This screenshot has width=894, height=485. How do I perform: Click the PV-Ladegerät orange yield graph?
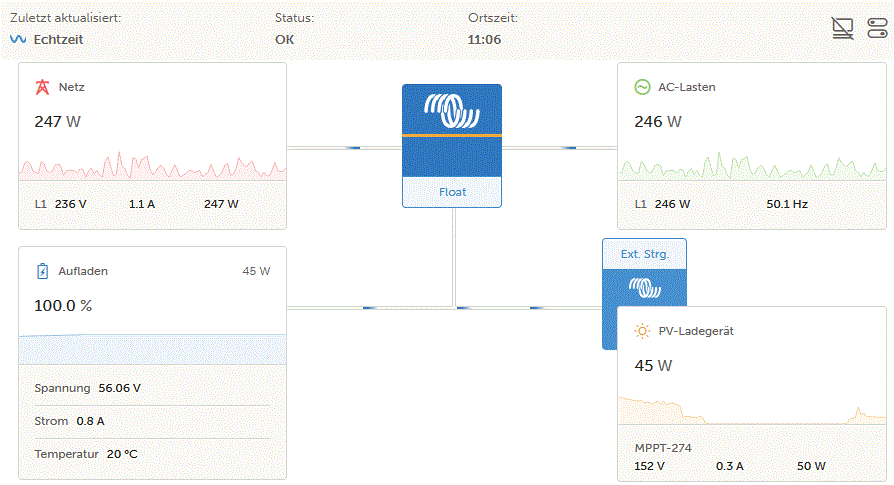(752, 410)
